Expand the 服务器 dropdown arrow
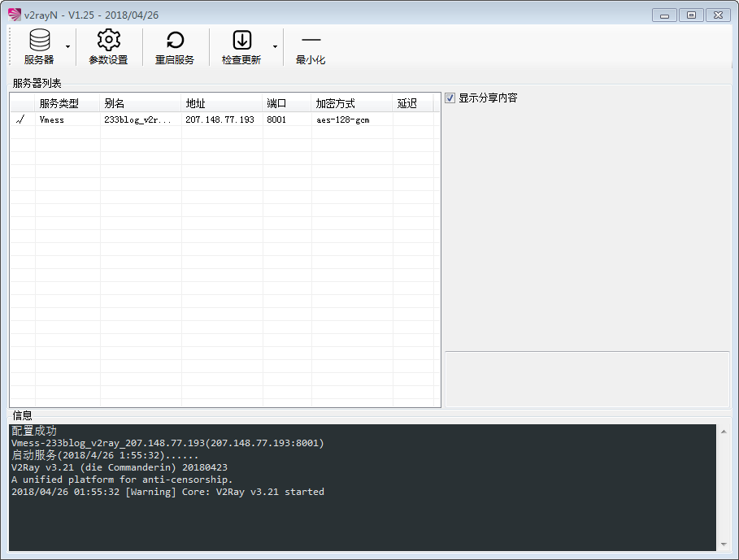Viewport: 739px width, 560px height. pyautogui.click(x=67, y=46)
